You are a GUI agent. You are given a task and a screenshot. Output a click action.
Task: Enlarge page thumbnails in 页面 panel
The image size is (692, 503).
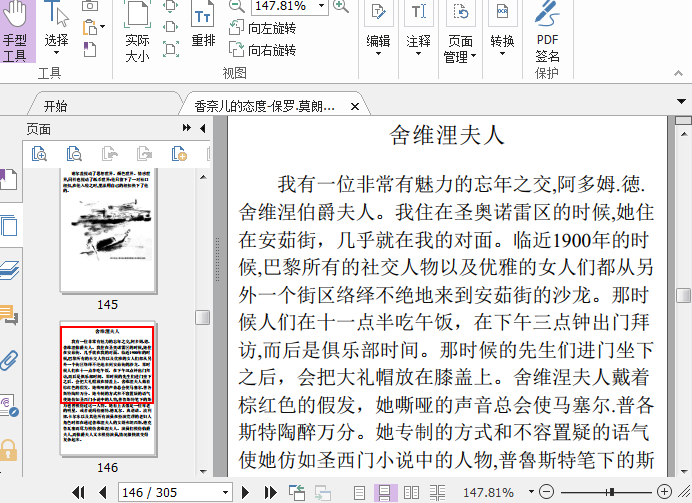[39, 154]
